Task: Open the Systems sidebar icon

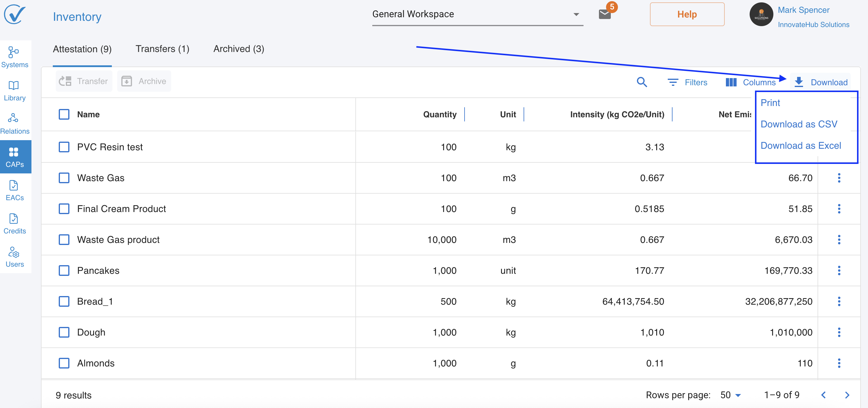Action: (x=15, y=57)
